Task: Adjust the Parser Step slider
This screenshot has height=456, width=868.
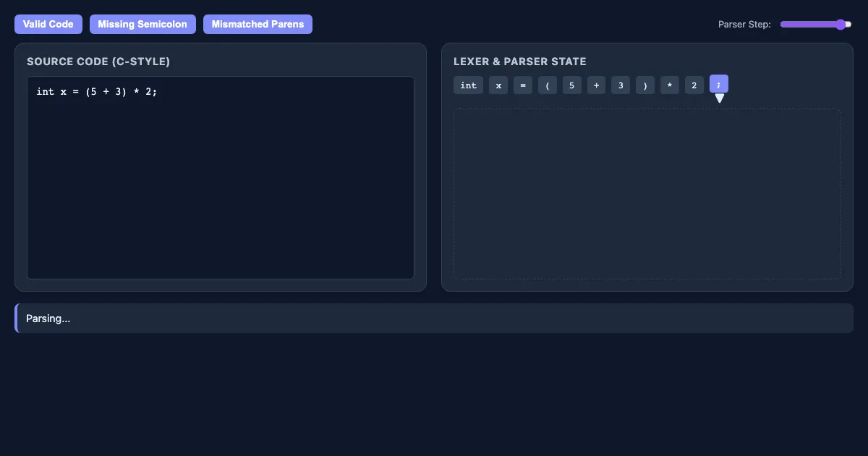Action: pyautogui.click(x=816, y=25)
